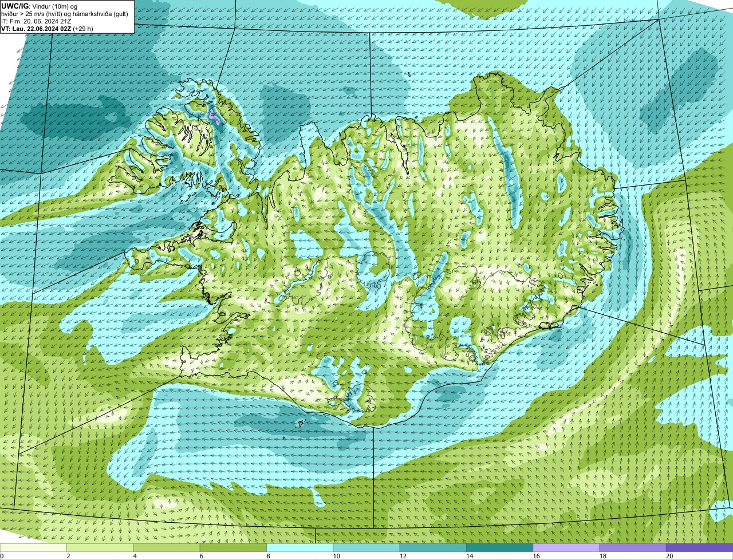
Task: Select the purple 18–20 m/s legend swatch
Action: tap(632, 547)
